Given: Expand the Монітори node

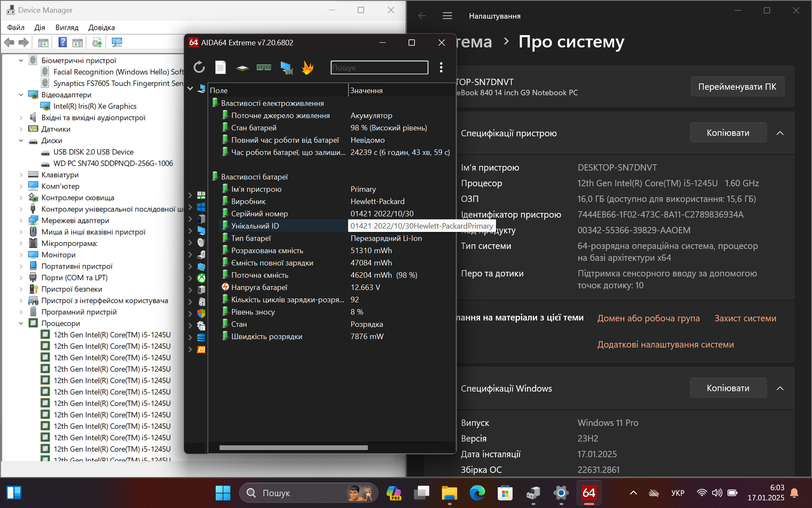Looking at the screenshot, I should 21,255.
